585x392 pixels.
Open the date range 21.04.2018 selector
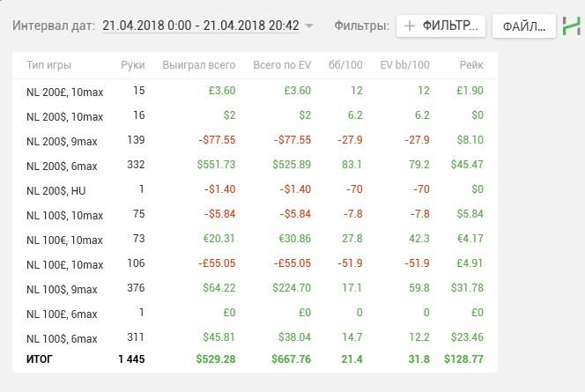[x=200, y=26]
